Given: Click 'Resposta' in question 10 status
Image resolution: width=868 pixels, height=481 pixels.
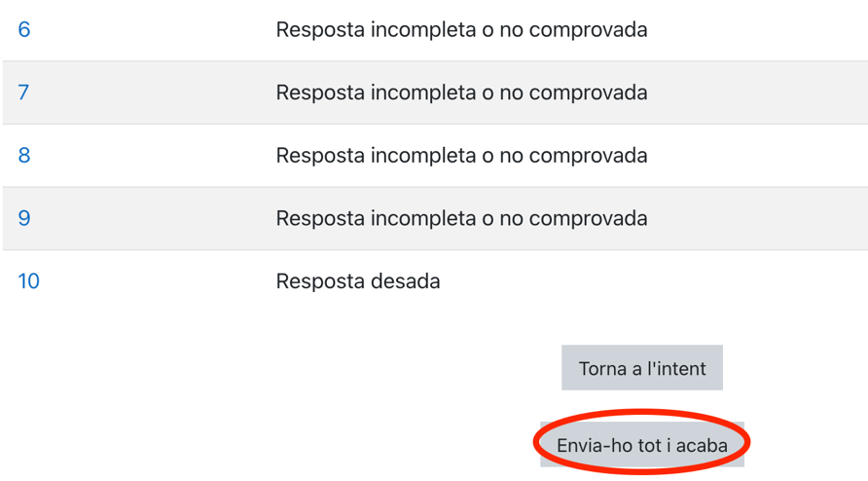Looking at the screenshot, I should (x=318, y=281).
